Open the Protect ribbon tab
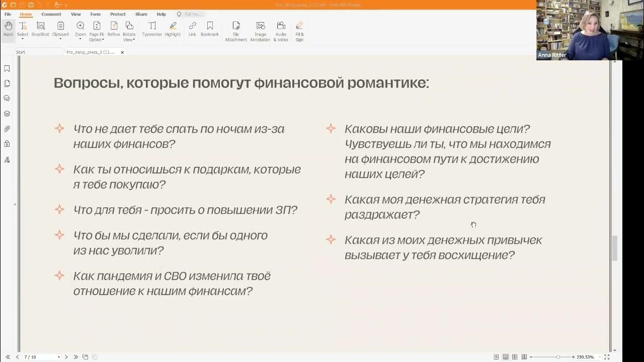This screenshot has width=644, height=362. coord(118,14)
